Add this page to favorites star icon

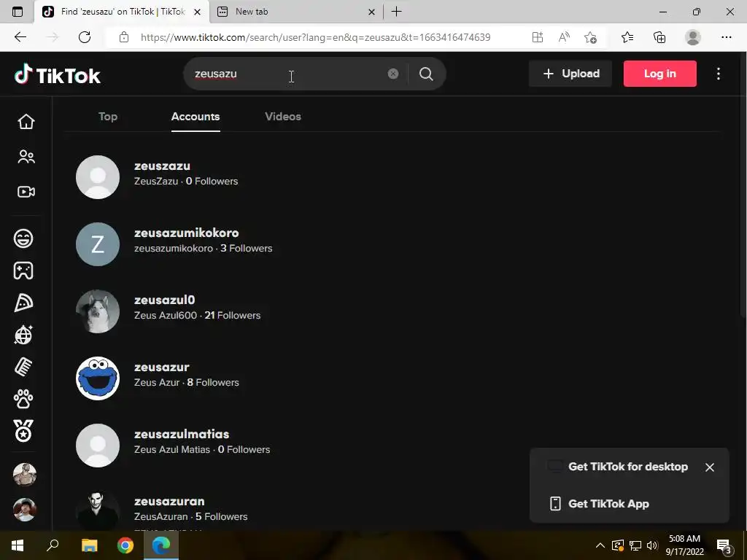point(590,37)
